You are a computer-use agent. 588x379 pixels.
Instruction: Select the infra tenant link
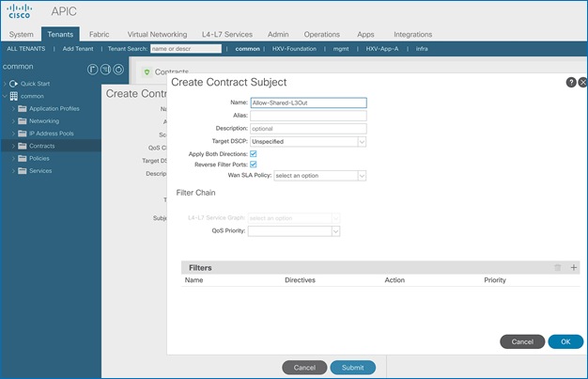point(422,49)
